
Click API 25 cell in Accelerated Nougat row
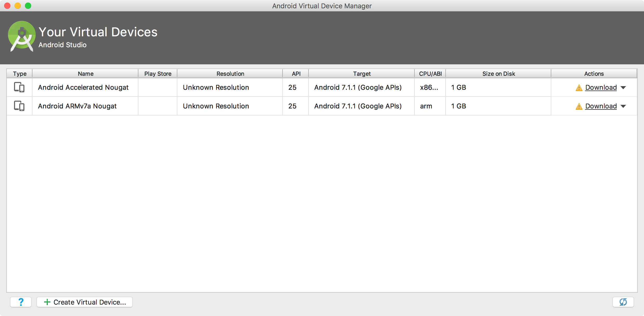(296, 87)
